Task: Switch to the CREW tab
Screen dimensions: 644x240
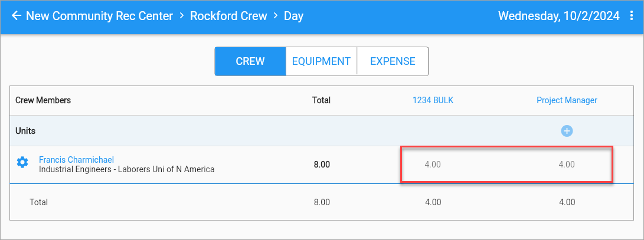Action: (250, 61)
